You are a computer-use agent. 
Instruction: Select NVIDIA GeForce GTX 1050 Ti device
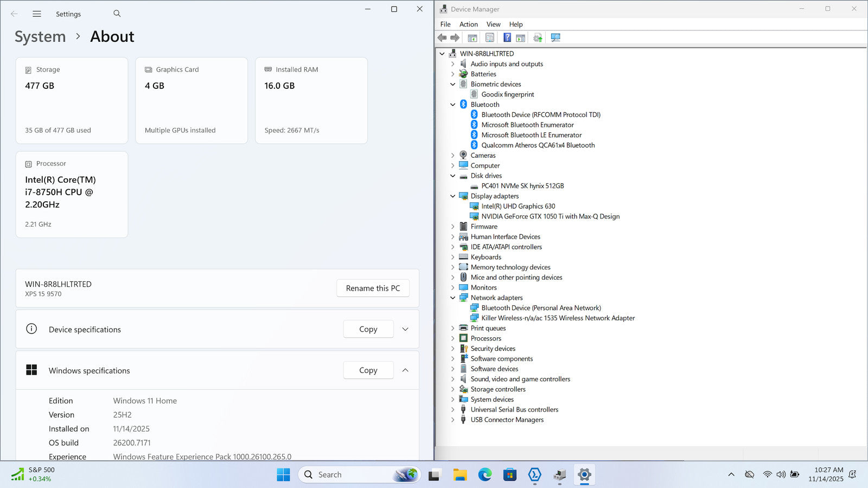tap(550, 216)
